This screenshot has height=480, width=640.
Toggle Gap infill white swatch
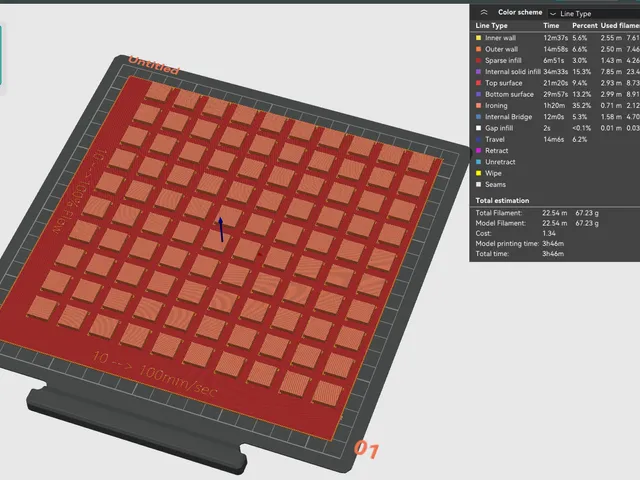478,128
